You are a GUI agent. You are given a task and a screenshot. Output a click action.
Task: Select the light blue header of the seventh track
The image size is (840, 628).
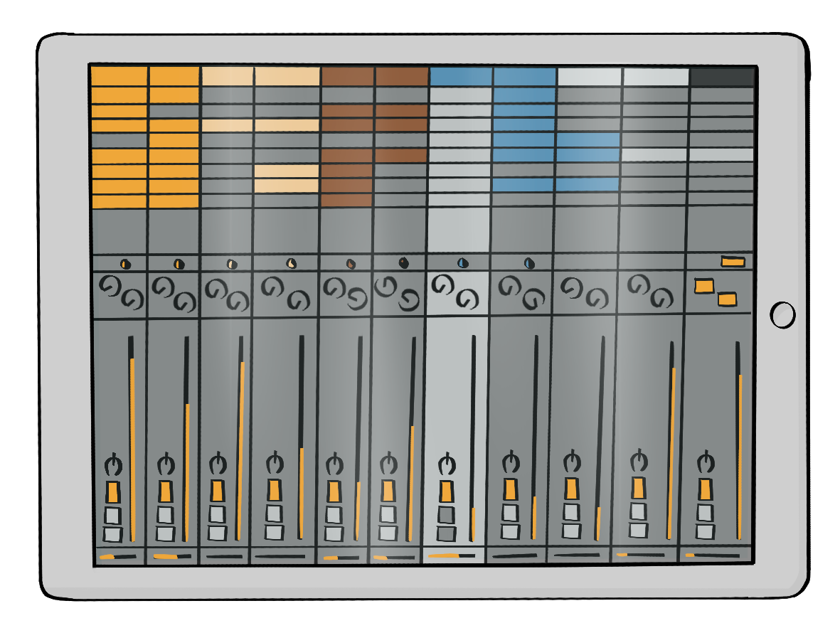click(460, 77)
